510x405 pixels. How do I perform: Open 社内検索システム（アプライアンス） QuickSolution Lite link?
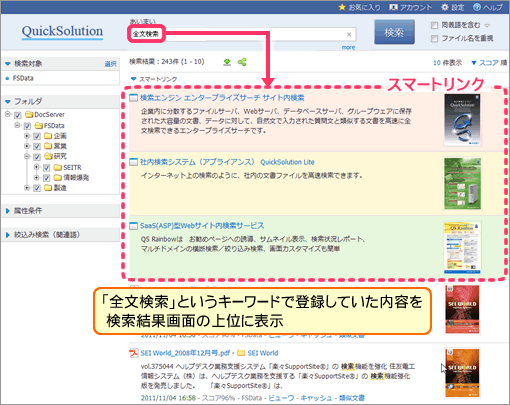(227, 162)
